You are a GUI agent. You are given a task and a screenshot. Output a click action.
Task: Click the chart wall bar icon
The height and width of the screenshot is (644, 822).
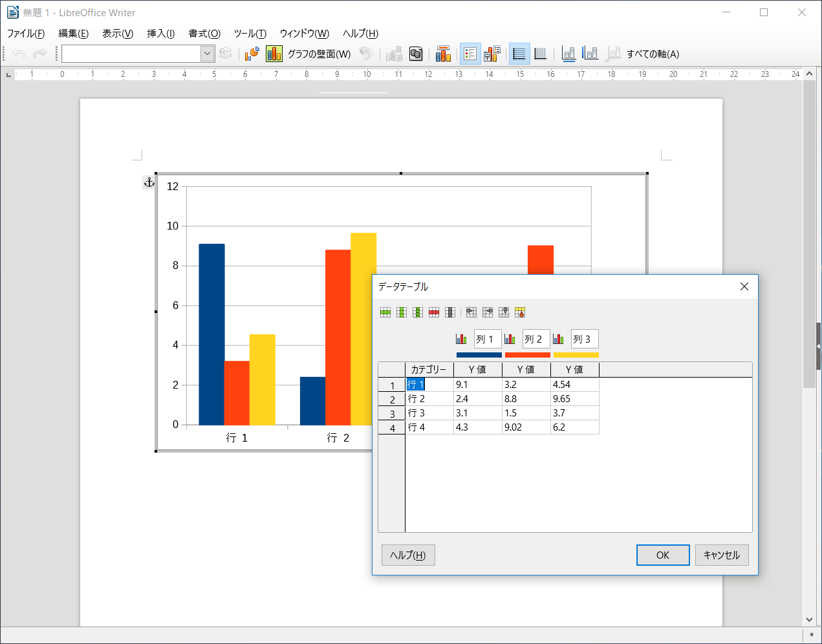pos(274,54)
